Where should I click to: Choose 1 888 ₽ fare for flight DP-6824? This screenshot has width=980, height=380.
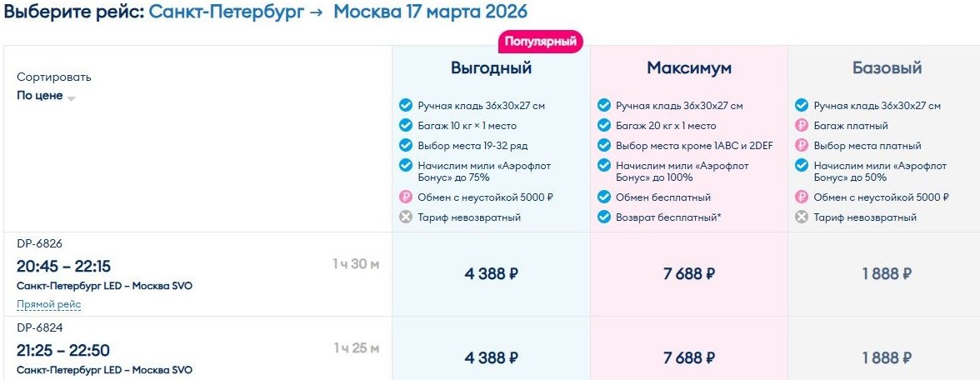887,357
